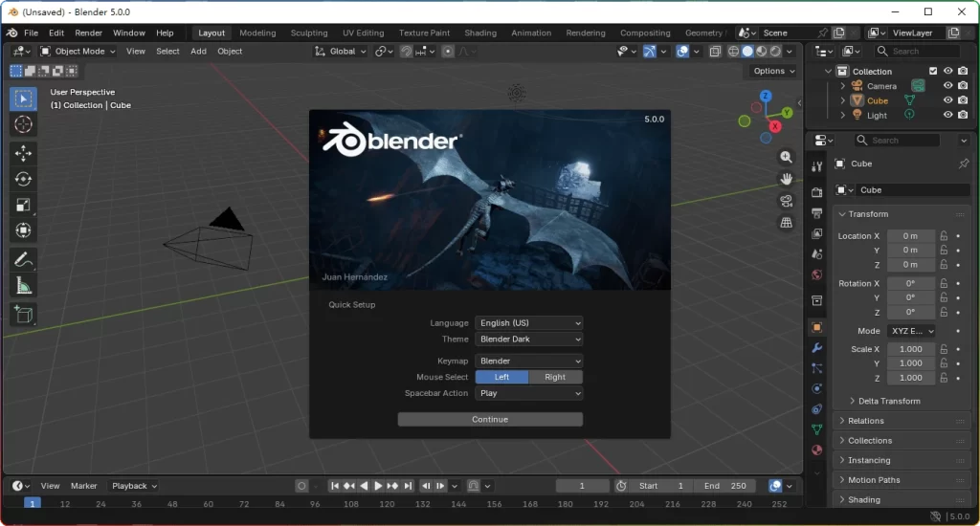Disable the Cube in renders
The height and width of the screenshot is (526, 980).
963,100
